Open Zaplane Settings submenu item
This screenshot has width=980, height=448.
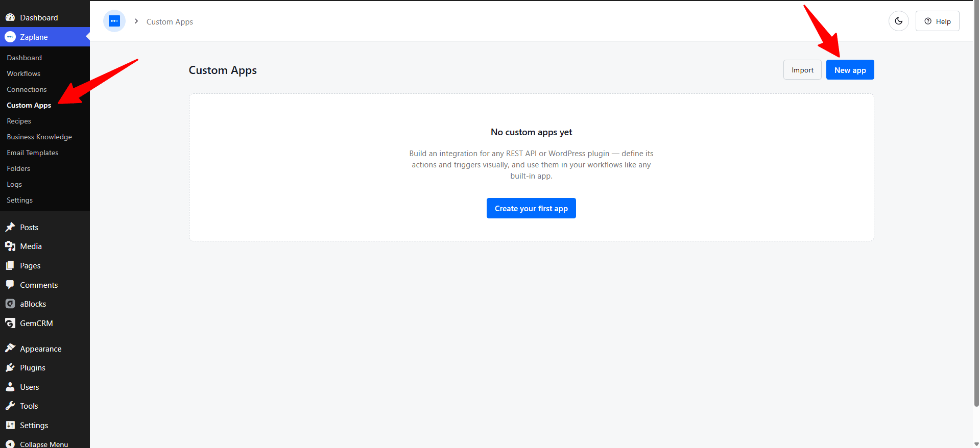click(19, 200)
